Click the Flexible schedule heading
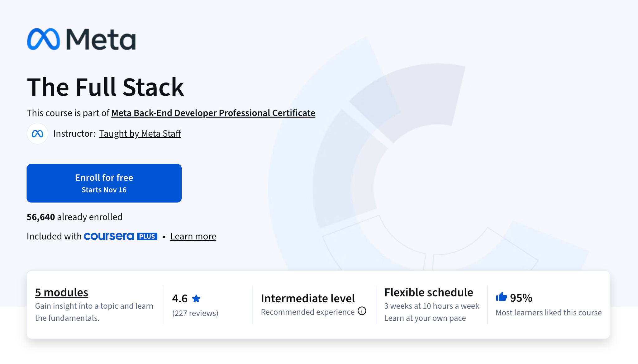 [429, 292]
